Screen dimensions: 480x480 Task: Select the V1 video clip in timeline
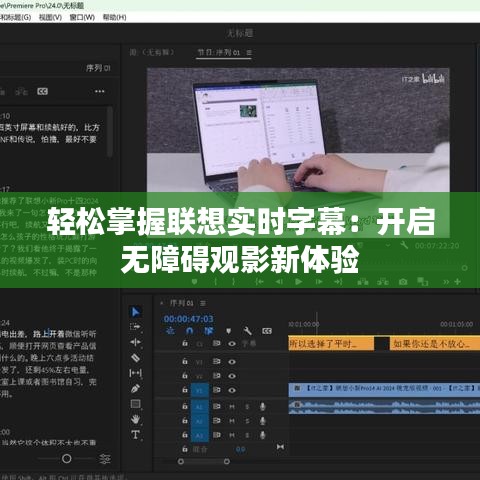pos(384,389)
